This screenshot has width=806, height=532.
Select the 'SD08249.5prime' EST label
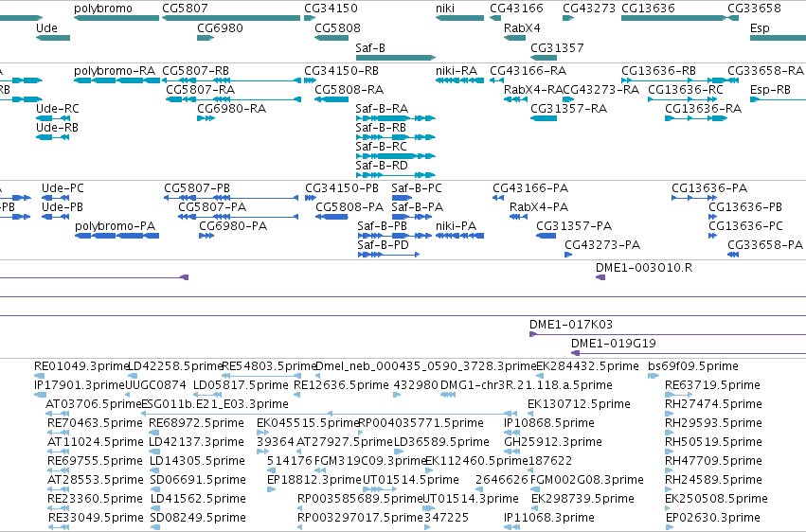pyautogui.click(x=198, y=518)
